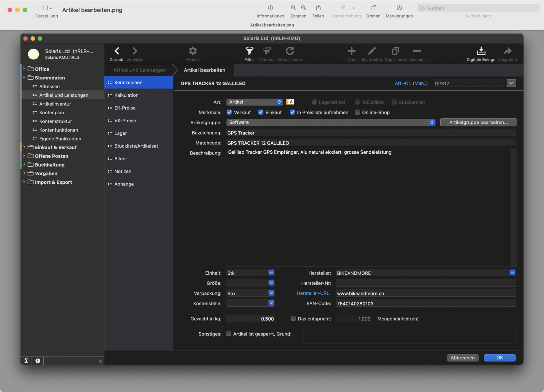Screen dimensions: 544x392
Task: Expand the Einkauf & Verkauf folder
Action: click(x=24, y=147)
